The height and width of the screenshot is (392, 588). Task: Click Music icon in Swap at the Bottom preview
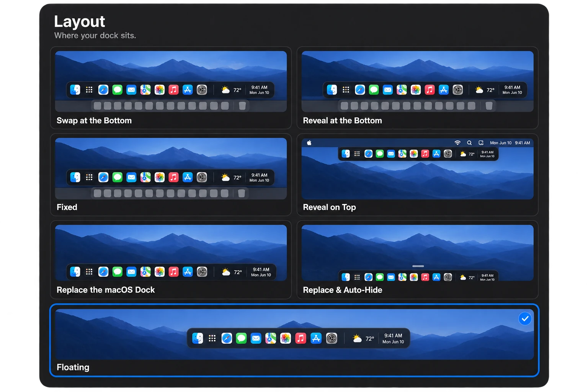173,90
